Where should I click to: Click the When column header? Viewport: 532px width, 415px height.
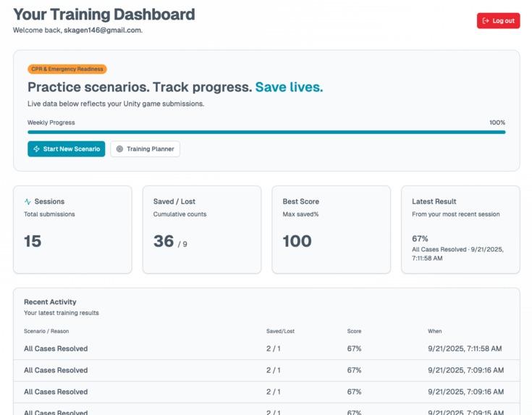(x=434, y=331)
